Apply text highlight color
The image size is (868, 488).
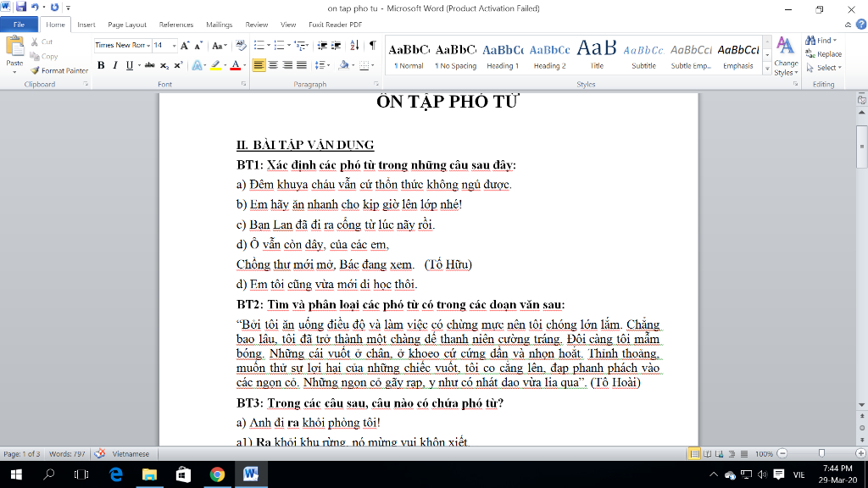[x=216, y=65]
